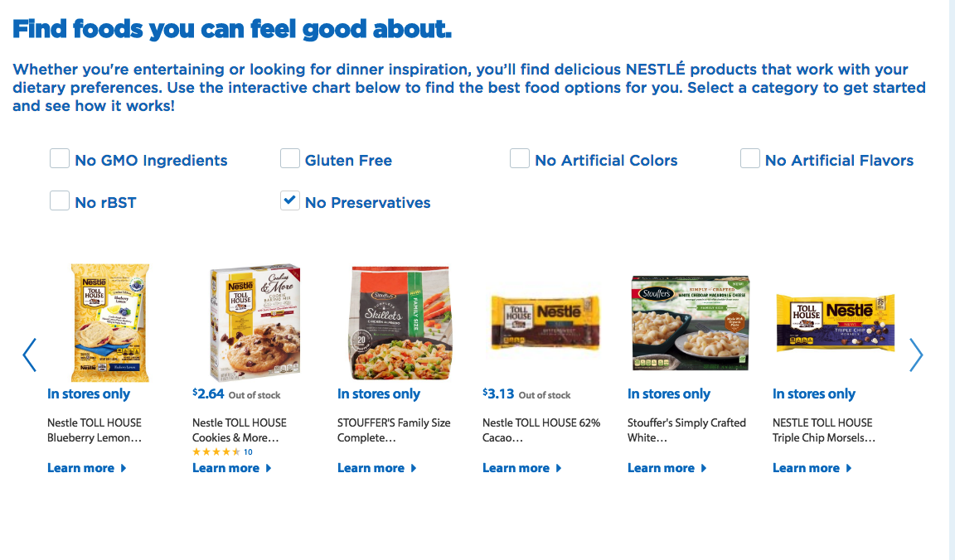The image size is (955, 560).
Task: Check the No GMO Ingredients checkbox
Action: pyautogui.click(x=60, y=158)
